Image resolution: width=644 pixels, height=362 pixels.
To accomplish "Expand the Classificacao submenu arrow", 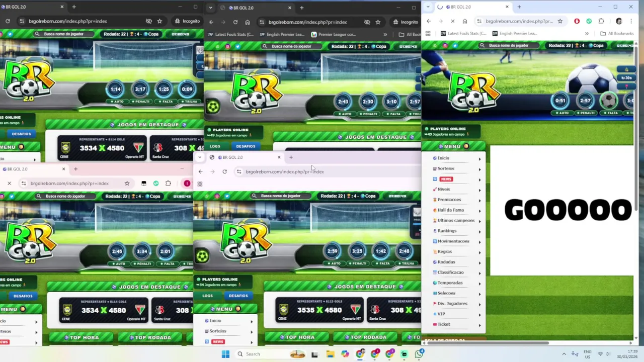I will (479, 273).
